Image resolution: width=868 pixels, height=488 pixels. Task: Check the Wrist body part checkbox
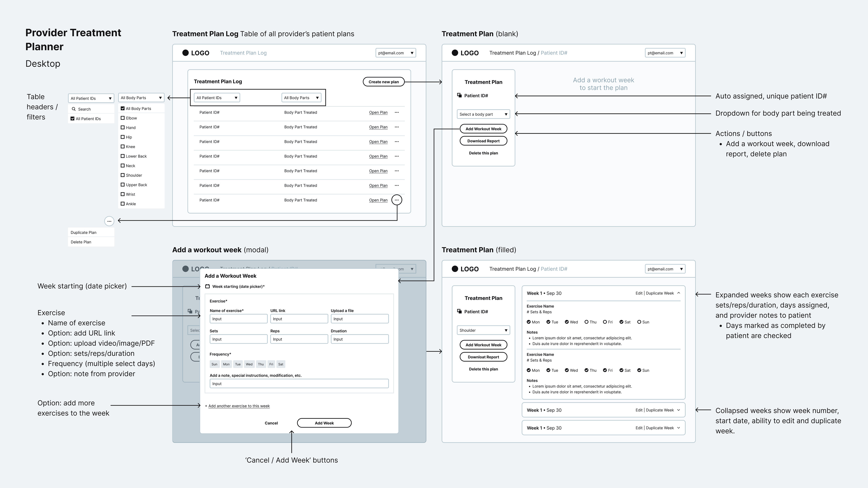pos(123,194)
